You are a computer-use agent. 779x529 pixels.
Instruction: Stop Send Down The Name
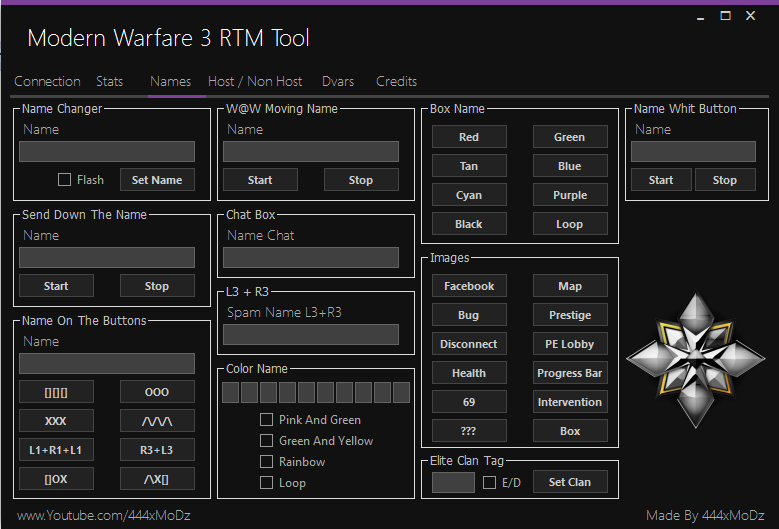pyautogui.click(x=157, y=286)
